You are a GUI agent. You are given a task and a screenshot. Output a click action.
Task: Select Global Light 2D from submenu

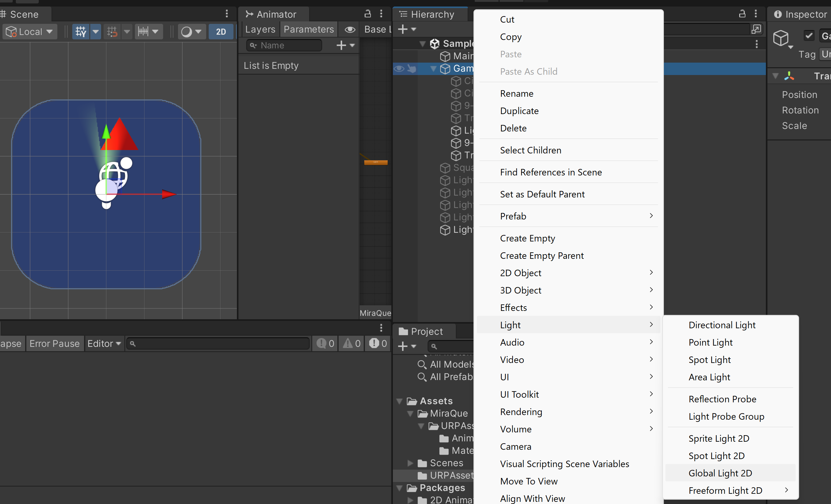(720, 473)
